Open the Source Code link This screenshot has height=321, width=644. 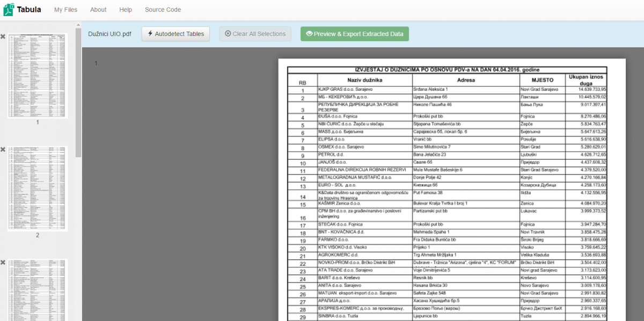click(163, 10)
